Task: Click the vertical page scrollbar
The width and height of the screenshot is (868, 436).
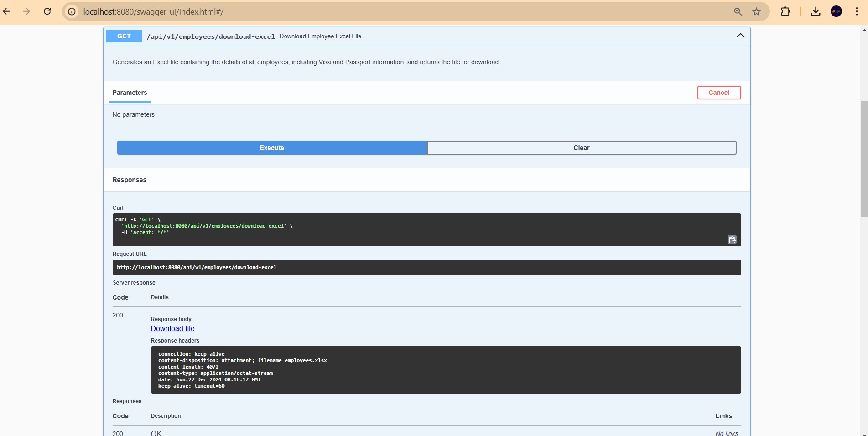Action: pos(864,160)
